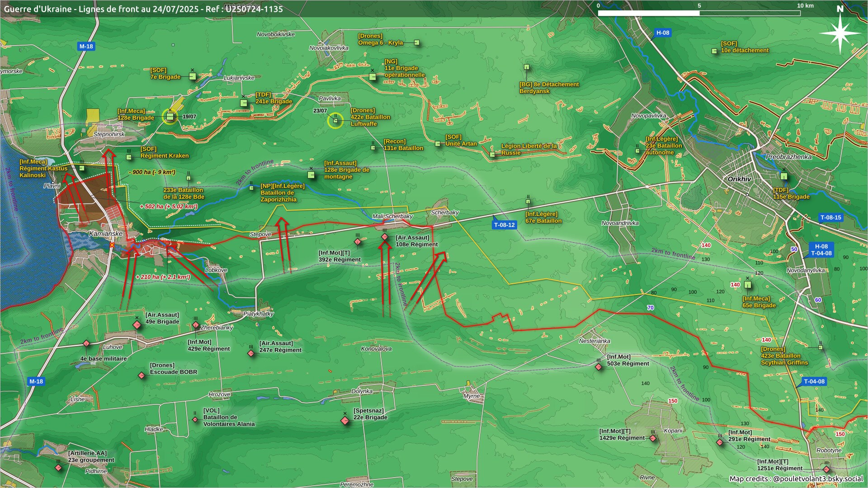The width and height of the screenshot is (868, 488).
Task: Click the T-08-12 road shield
Action: tap(504, 225)
